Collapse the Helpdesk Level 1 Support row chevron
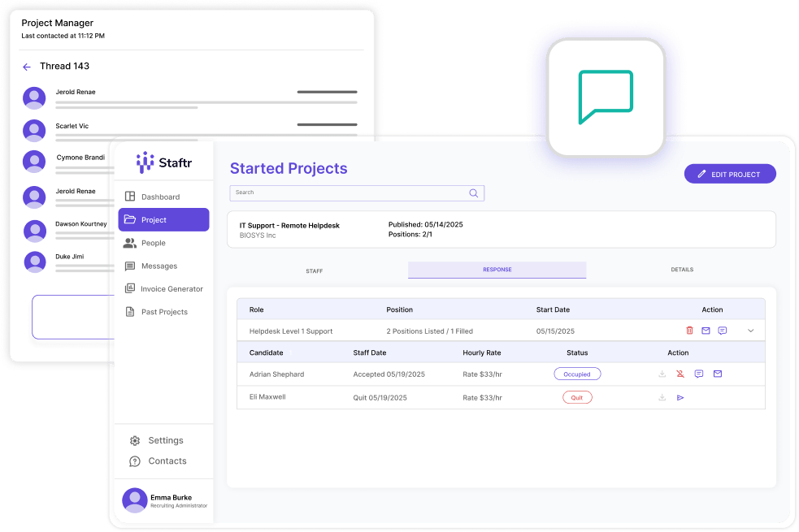The width and height of the screenshot is (799, 532). [750, 331]
